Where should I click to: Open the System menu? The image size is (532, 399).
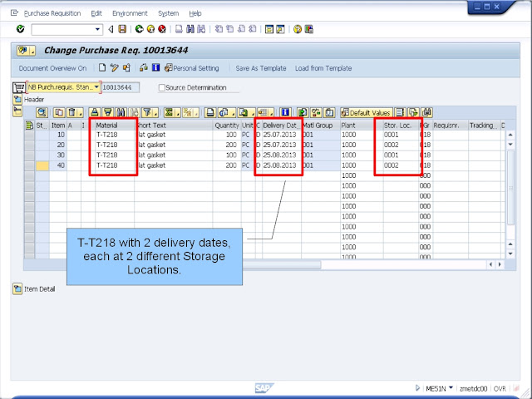[168, 13]
